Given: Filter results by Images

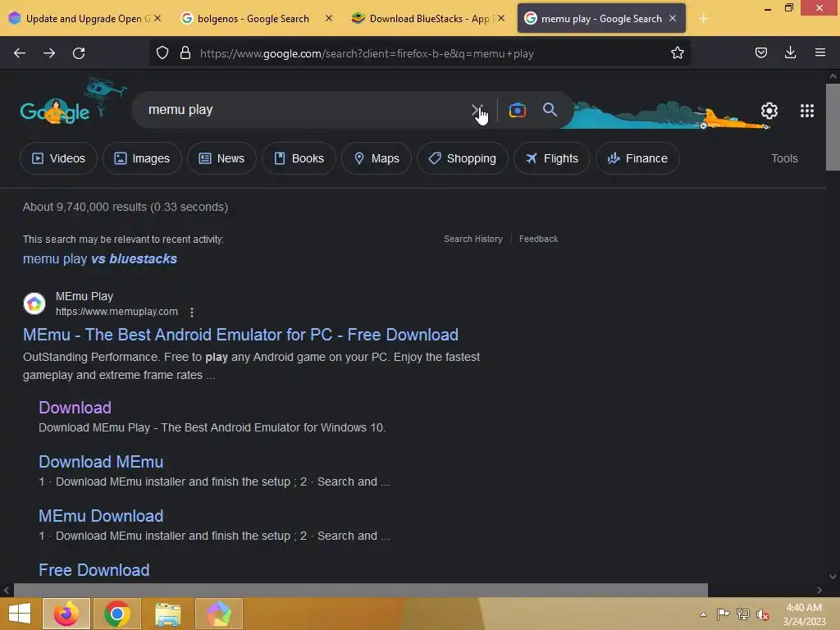Looking at the screenshot, I should 142,158.
